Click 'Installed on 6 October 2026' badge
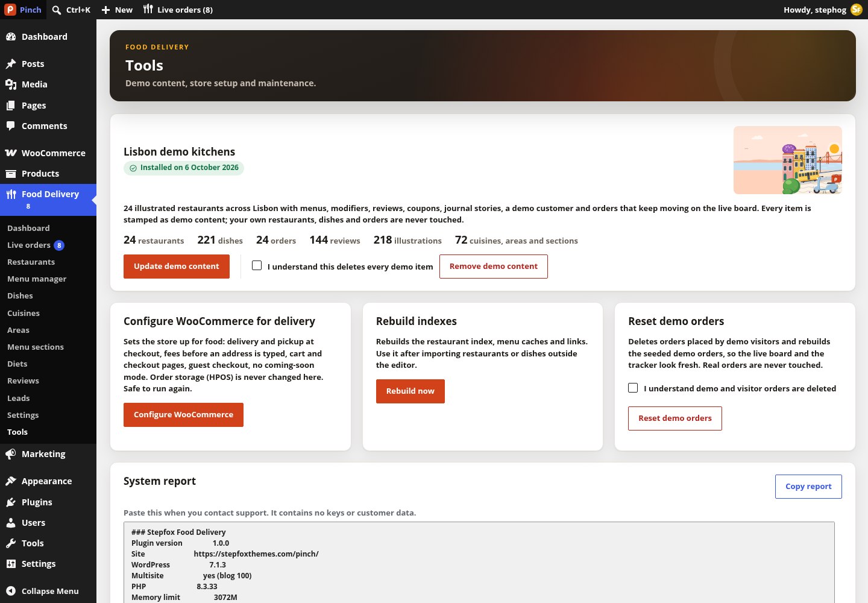 [x=184, y=168]
